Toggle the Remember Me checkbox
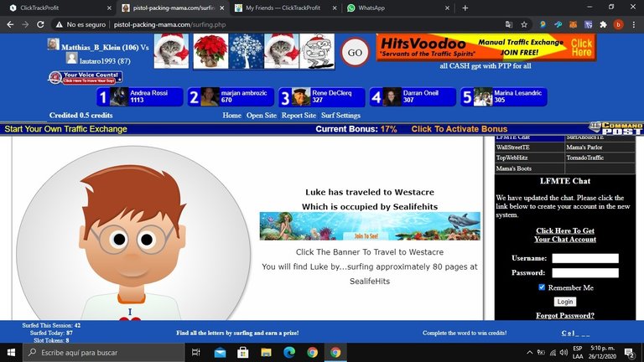This screenshot has height=362, width=644. pos(542,287)
